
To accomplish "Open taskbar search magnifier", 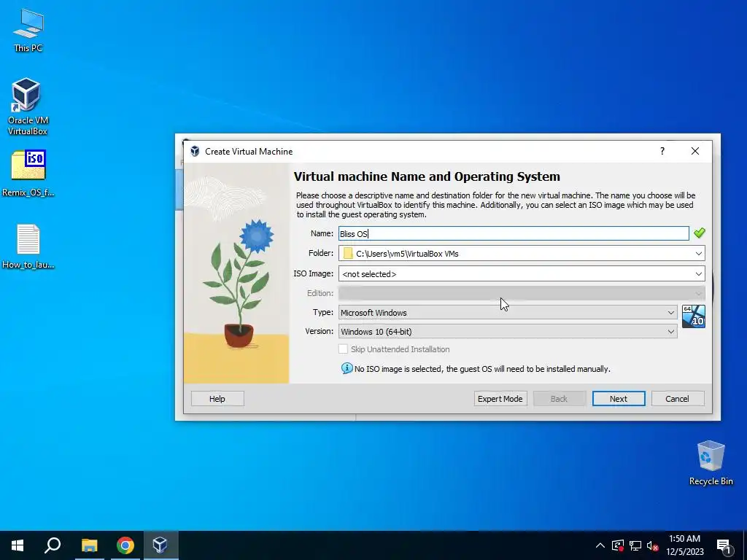I will point(53,545).
